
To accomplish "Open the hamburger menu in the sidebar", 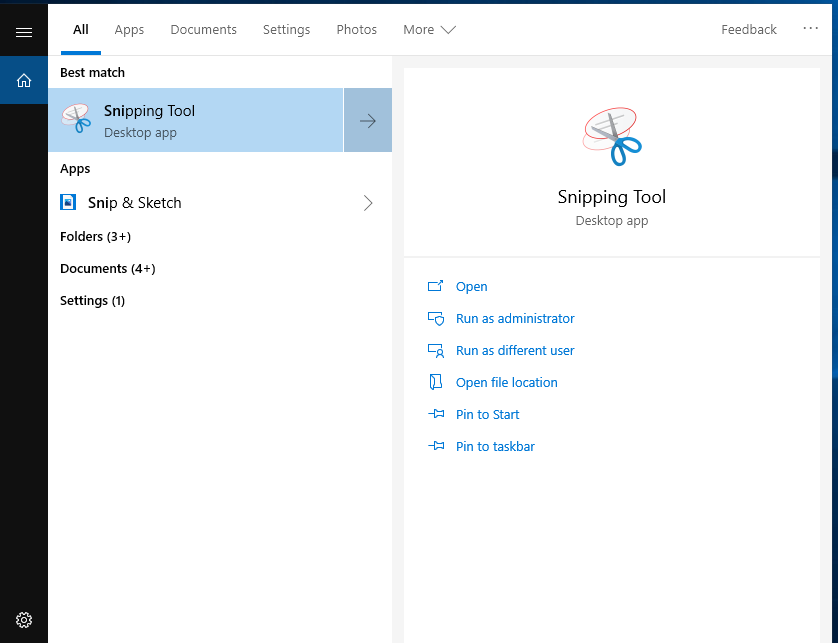I will pyautogui.click(x=24, y=33).
